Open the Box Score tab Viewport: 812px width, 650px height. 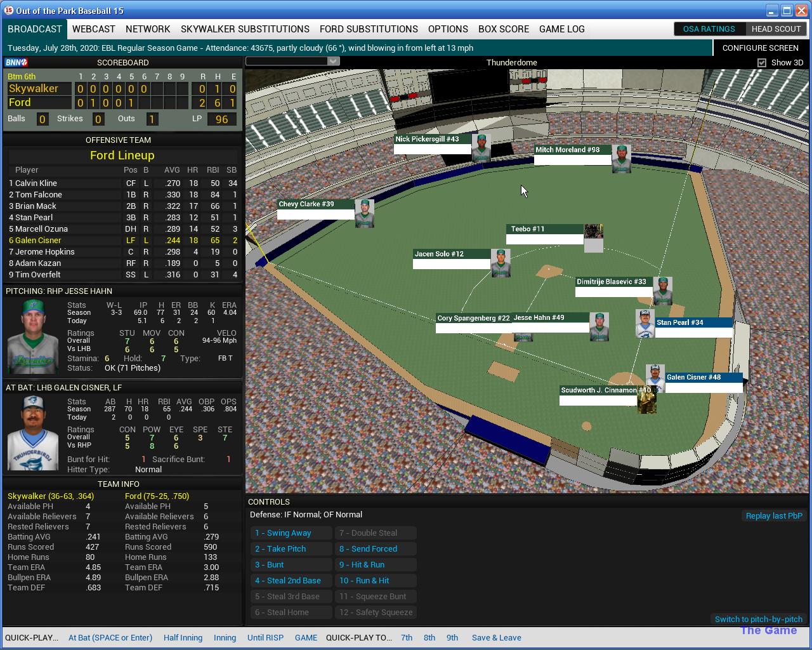coord(503,29)
